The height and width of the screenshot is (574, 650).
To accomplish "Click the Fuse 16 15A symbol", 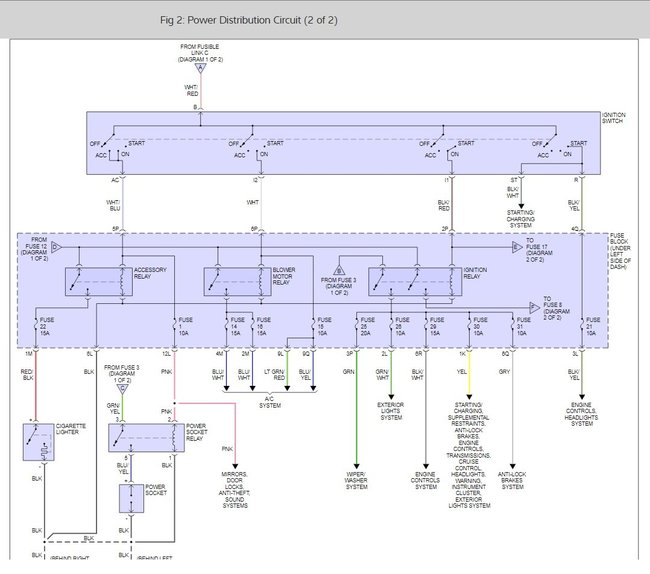I will pyautogui.click(x=252, y=326).
